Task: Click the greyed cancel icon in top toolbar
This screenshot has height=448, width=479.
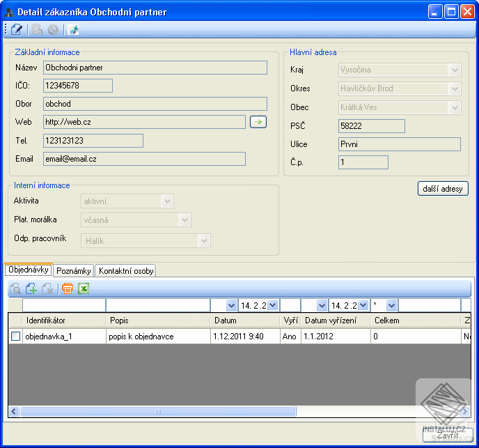Action: 53,30
